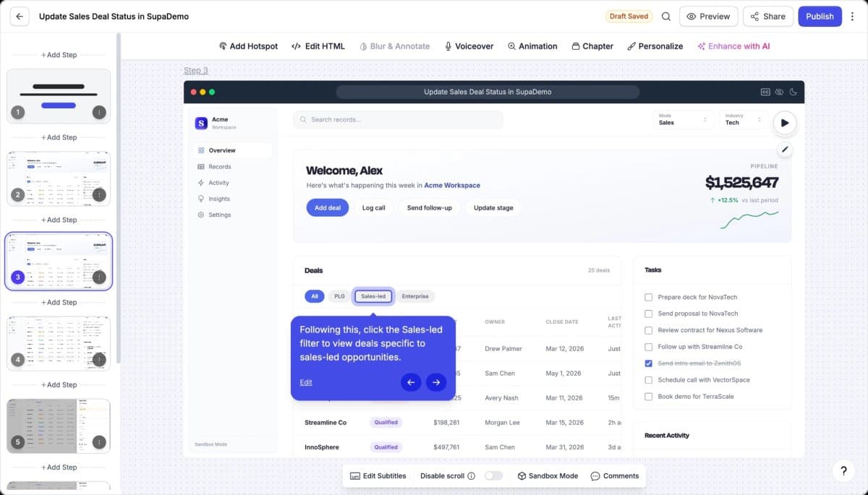Enable Sandbox Mode in bottom bar
The width and height of the screenshot is (868, 495).
[x=548, y=476]
